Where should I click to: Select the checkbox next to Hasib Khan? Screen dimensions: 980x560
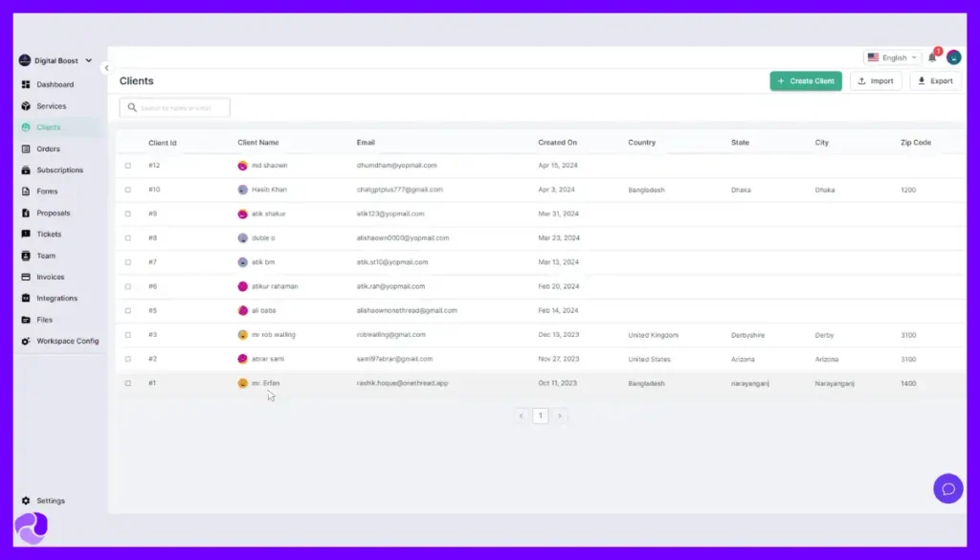point(128,190)
